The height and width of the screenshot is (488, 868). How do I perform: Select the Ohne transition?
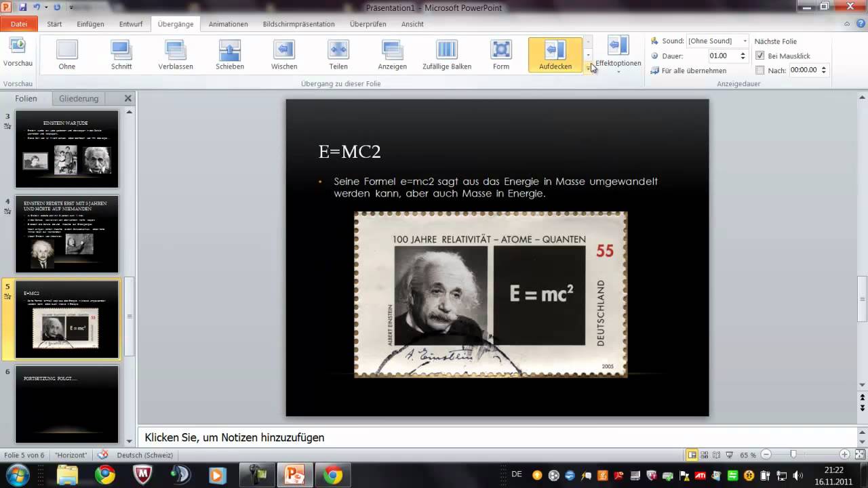point(67,55)
